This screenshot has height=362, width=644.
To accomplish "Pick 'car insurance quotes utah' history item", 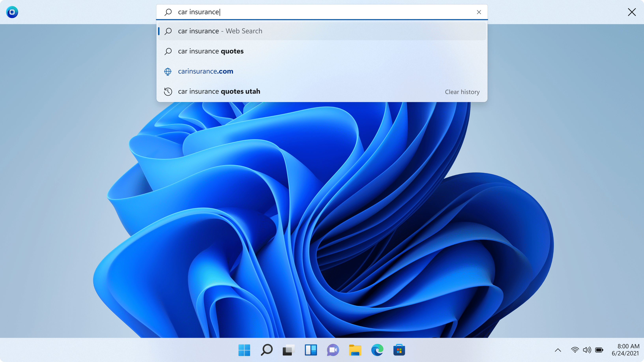I will pyautogui.click(x=219, y=91).
